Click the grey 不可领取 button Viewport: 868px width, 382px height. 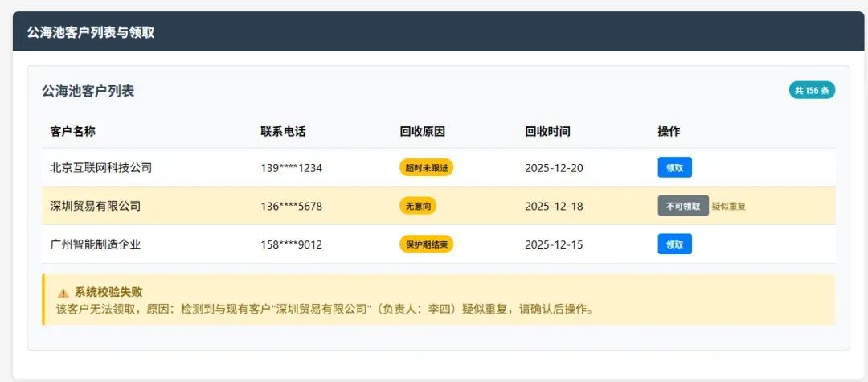click(682, 206)
